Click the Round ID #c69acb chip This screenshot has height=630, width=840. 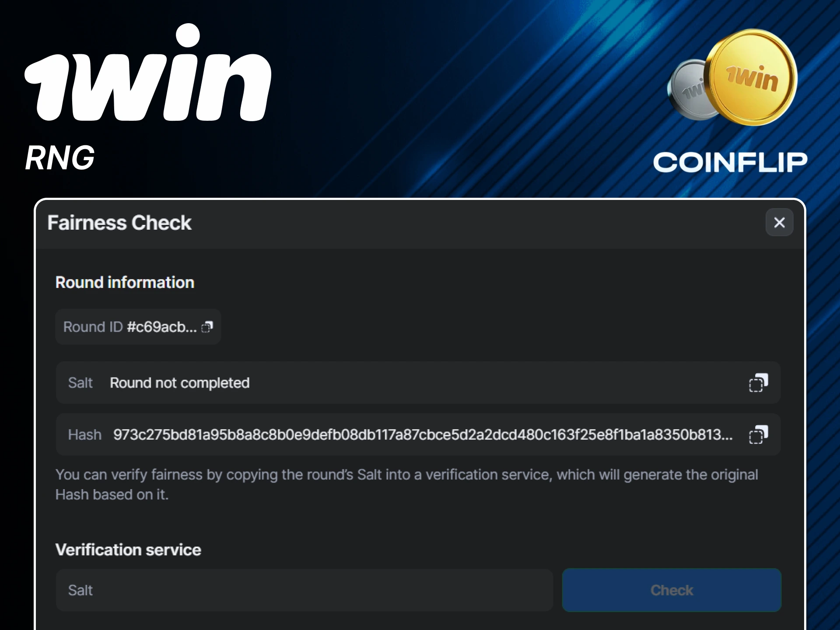(138, 327)
